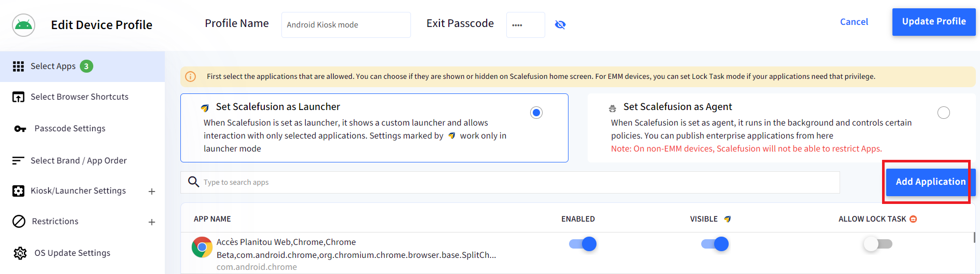Expand Kiosk/Launcher Settings plus sign

point(152,191)
